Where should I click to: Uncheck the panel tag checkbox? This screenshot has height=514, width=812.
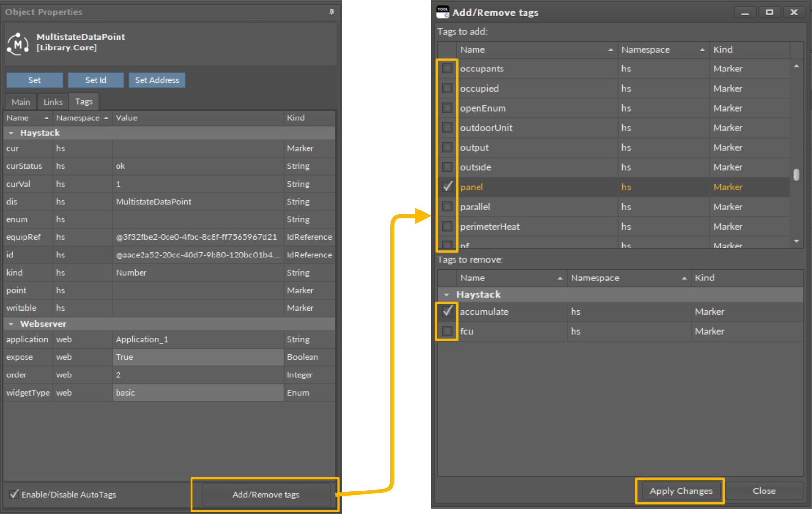447,187
